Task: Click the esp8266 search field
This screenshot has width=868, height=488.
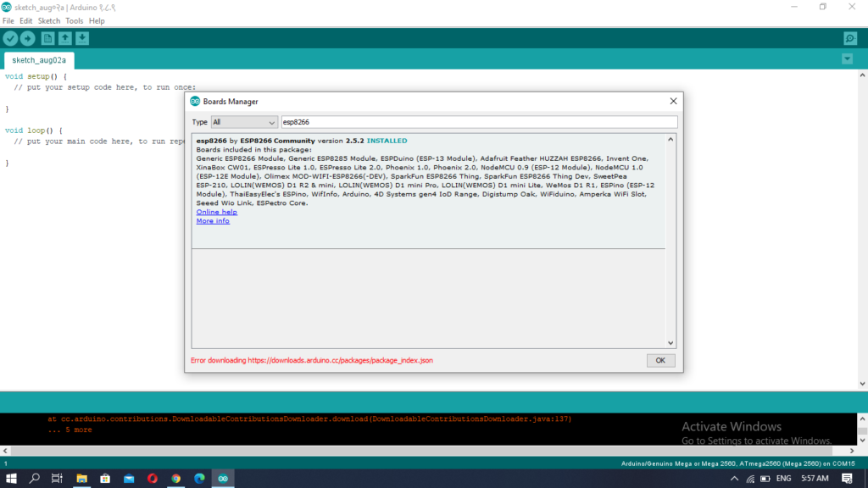Action: 479,122
